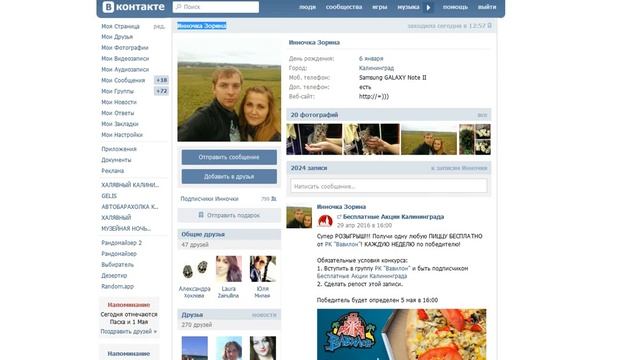Open сообщества in the top menu
The height and width of the screenshot is (360, 640).
344,7
